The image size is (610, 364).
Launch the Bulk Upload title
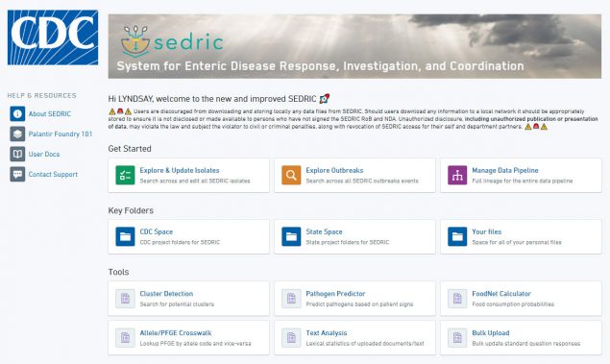click(491, 333)
